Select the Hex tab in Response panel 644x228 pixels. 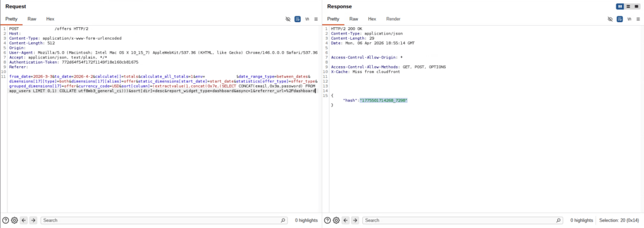(x=372, y=19)
